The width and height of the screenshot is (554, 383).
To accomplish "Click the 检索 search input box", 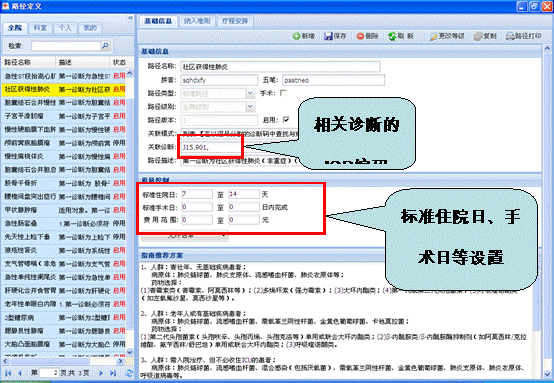I will click(66, 46).
